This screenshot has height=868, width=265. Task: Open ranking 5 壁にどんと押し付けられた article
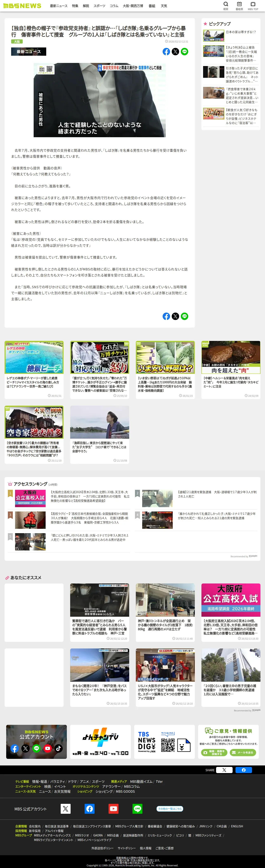69,541
